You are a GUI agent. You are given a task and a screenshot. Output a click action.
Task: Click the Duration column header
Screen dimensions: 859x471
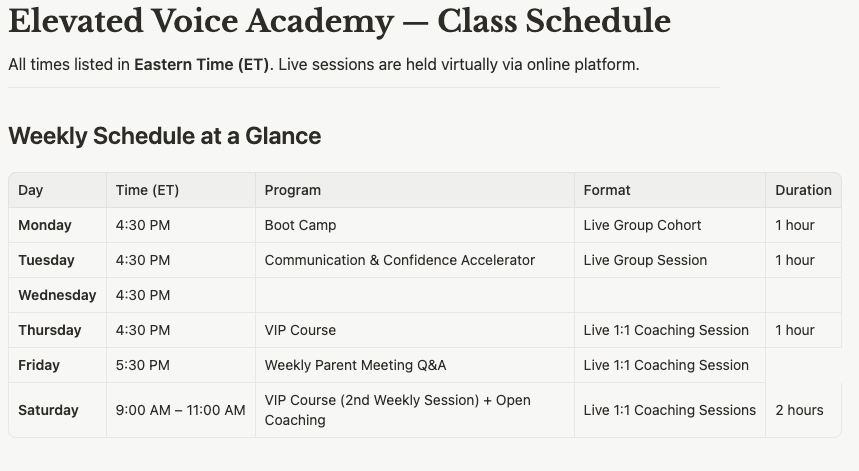(x=803, y=190)
